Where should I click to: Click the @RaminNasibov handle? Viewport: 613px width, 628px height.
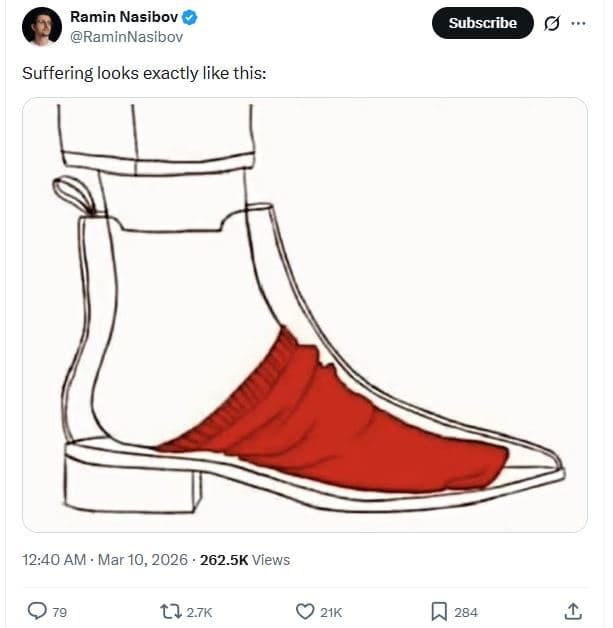point(126,37)
